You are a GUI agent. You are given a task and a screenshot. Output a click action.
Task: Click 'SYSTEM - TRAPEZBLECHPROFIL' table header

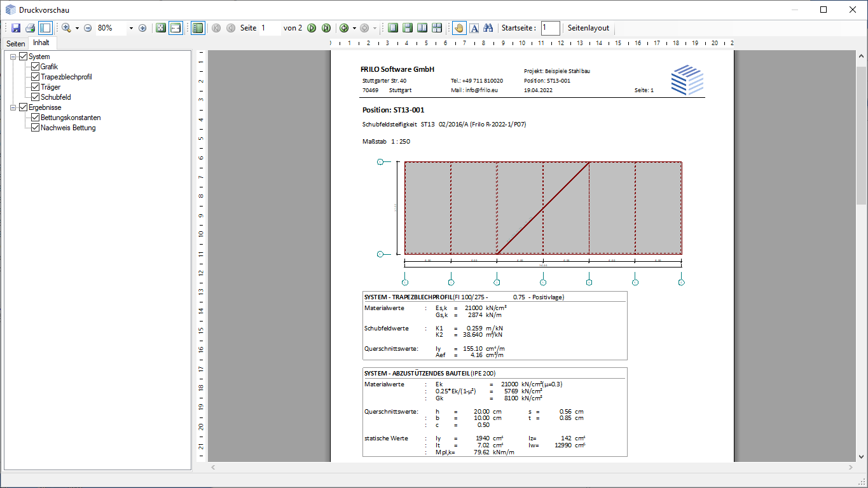(x=408, y=297)
